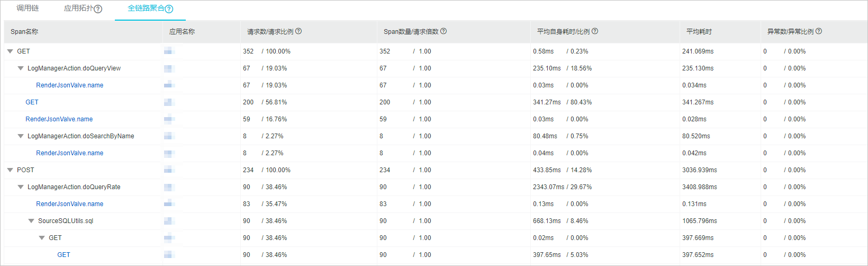This screenshot has height=266, width=868.
Task: Click help icon beside 应用拓扑 tab
Action: coord(98,9)
